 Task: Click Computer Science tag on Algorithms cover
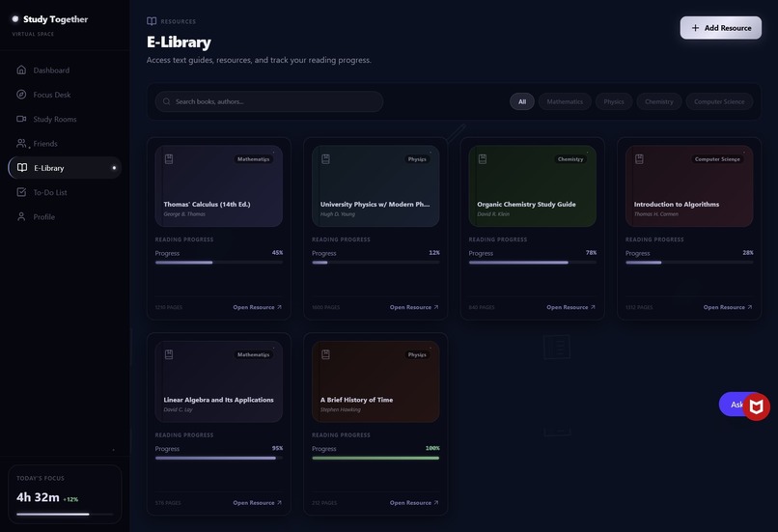click(717, 158)
